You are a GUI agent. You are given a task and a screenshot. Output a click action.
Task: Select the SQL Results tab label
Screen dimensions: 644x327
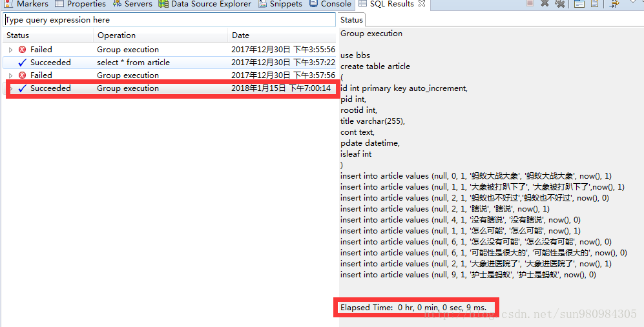(x=392, y=4)
